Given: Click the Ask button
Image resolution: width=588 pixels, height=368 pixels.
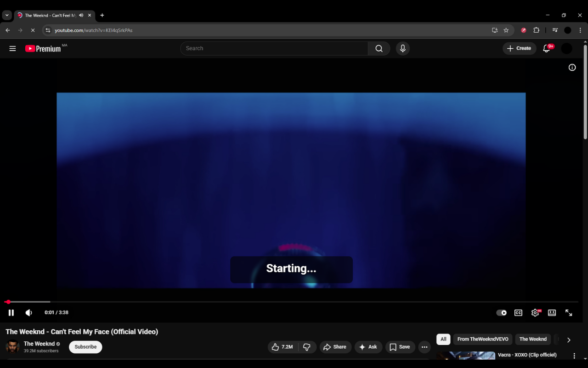Looking at the screenshot, I should (368, 347).
